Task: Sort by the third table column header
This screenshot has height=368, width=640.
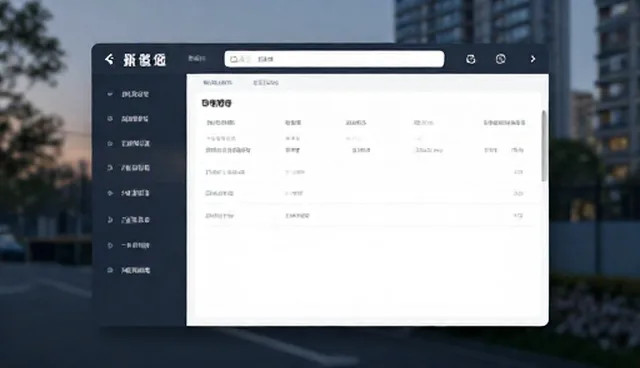Action: pos(356,122)
